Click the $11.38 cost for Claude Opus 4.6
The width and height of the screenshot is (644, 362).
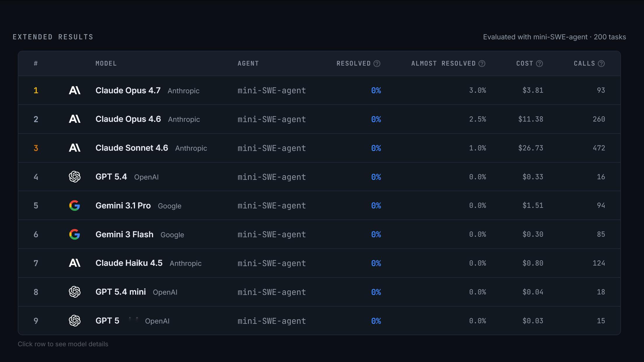pyautogui.click(x=531, y=119)
